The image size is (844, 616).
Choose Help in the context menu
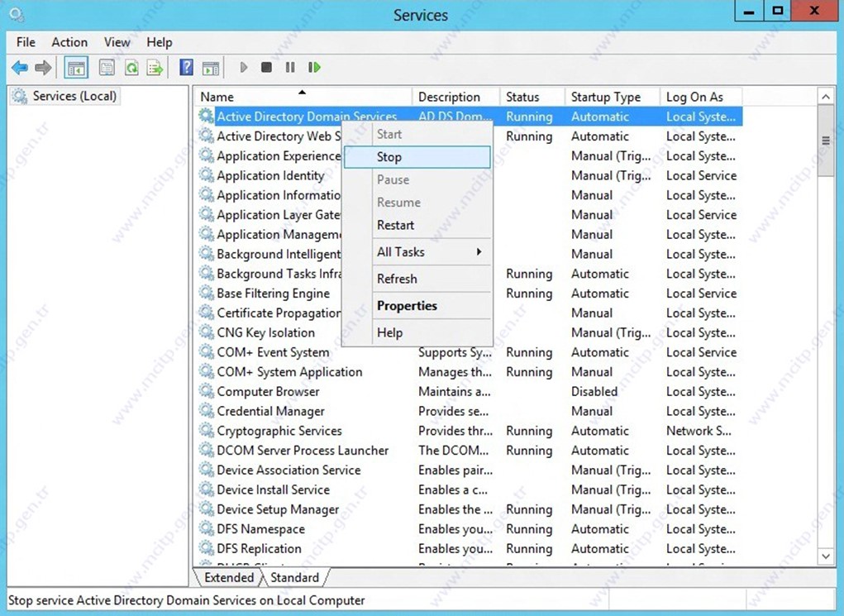417,332
